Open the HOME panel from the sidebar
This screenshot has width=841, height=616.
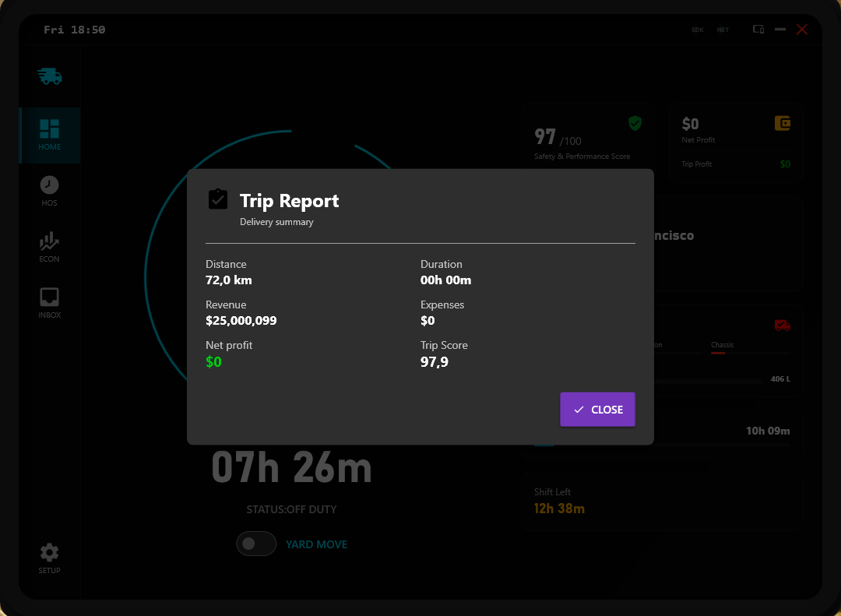tap(49, 128)
